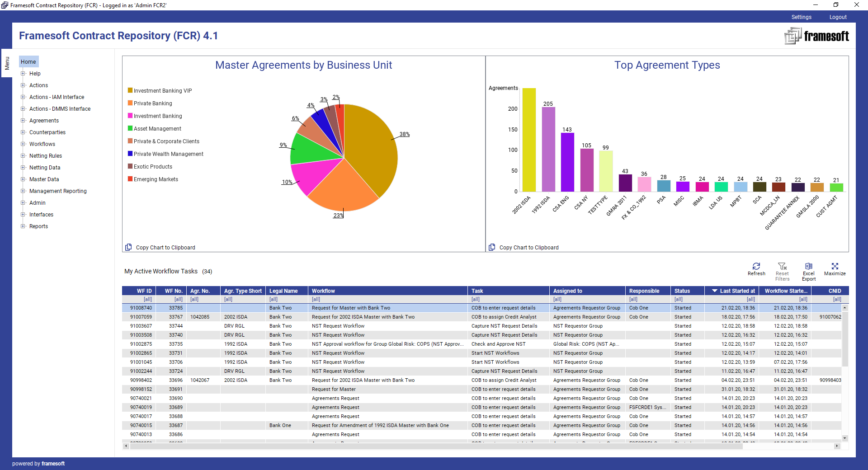Click the application icon in the title bar
Image resolution: width=868 pixels, height=470 pixels.
(x=5, y=5)
